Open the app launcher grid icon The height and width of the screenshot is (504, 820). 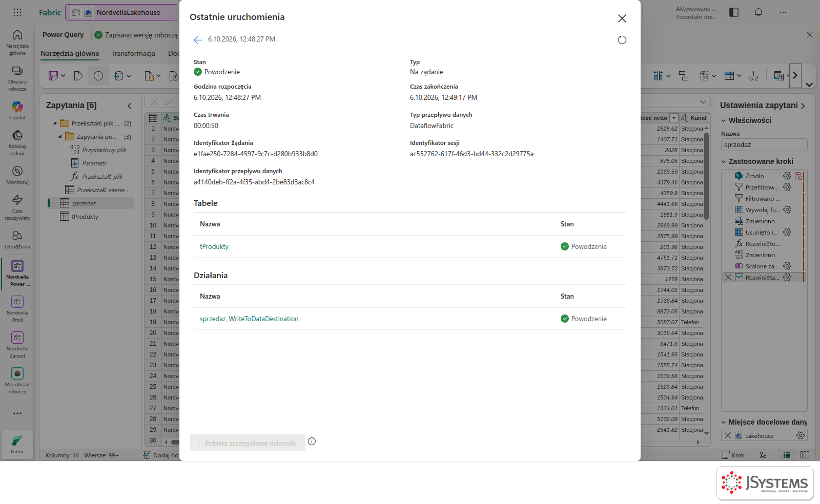(17, 12)
